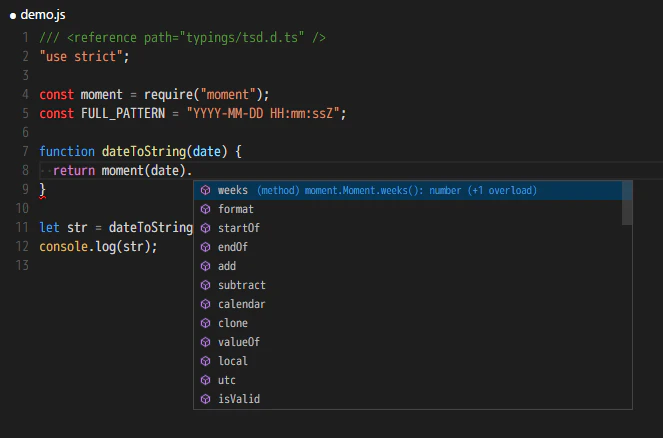The height and width of the screenshot is (438, 663).
Task: Click the suggestion list scrollbar thumb
Action: 627,203
